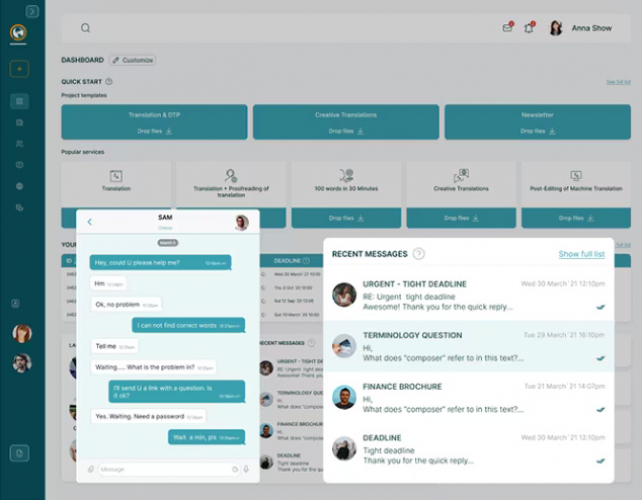
Task: Click the Quick Start help icon
Action: (x=109, y=81)
